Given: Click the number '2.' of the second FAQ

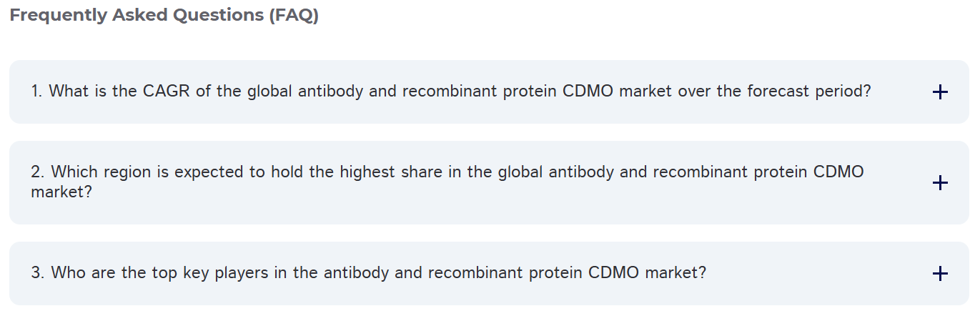Looking at the screenshot, I should tap(38, 172).
